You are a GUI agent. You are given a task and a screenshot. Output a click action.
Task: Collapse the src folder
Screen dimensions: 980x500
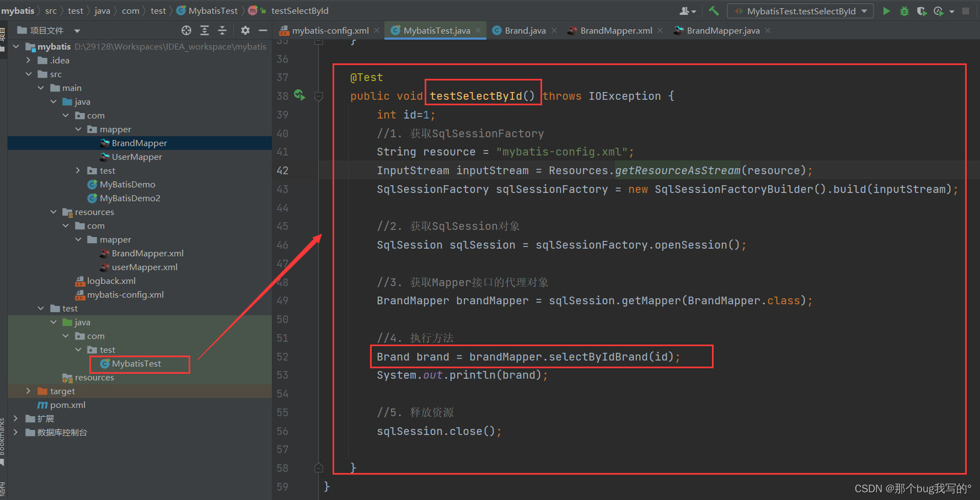[x=28, y=74]
